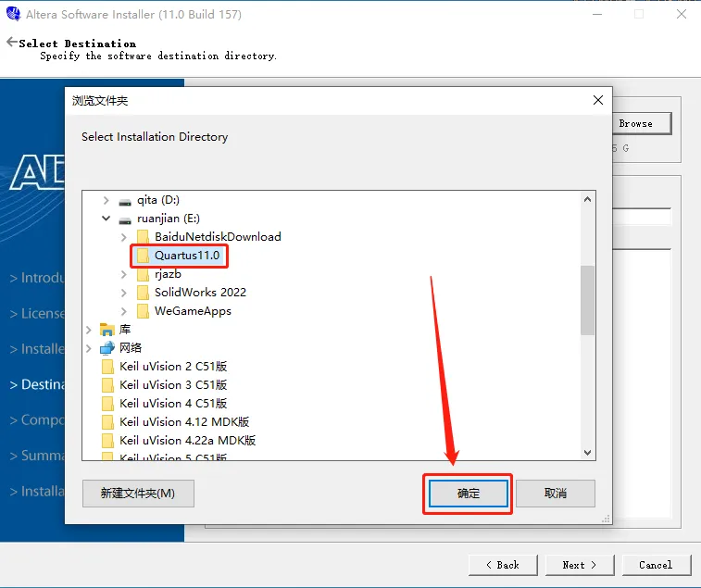This screenshot has width=701, height=588.
Task: Expand the rjazb folder node
Action: (x=124, y=274)
